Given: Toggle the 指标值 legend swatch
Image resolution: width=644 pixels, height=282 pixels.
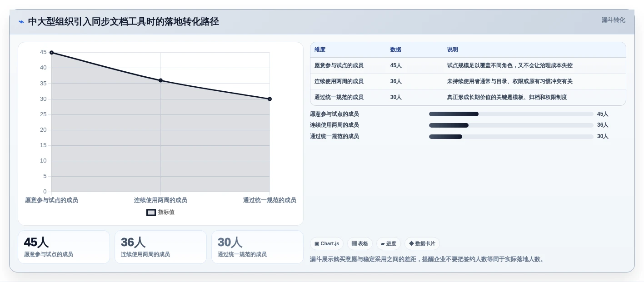Looking at the screenshot, I should [151, 212].
